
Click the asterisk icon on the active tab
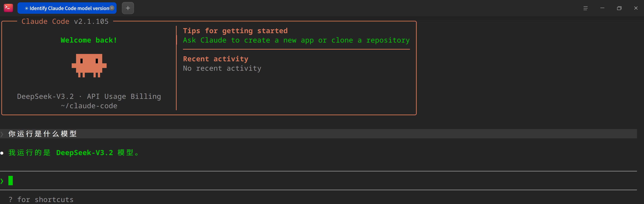(27, 9)
